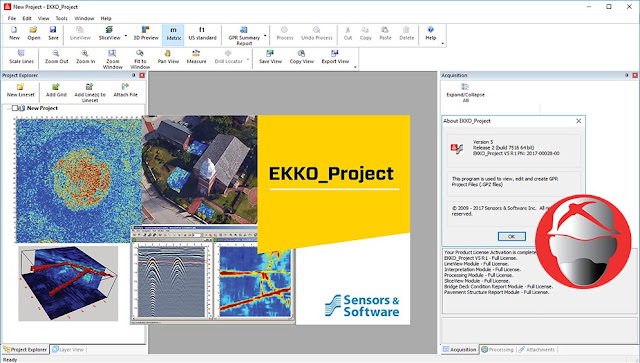This screenshot has width=640, height=363.
Task: Select Add Line(s) to Lineset
Action: pyautogui.click(x=90, y=93)
